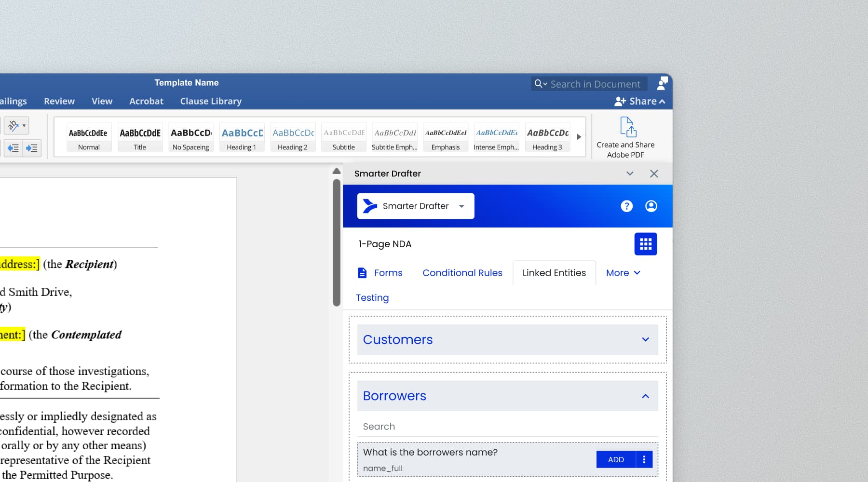Image resolution: width=868 pixels, height=482 pixels.
Task: Collapse the Borrowers section
Action: [x=645, y=396]
